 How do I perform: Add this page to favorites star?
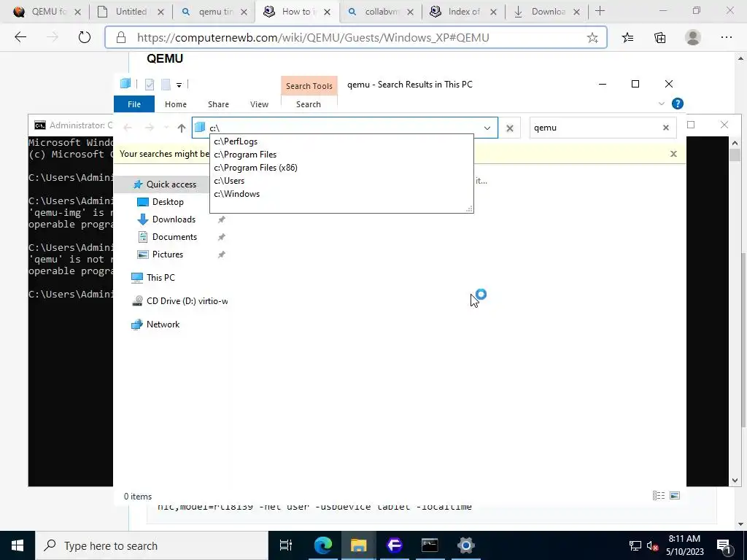tap(592, 38)
